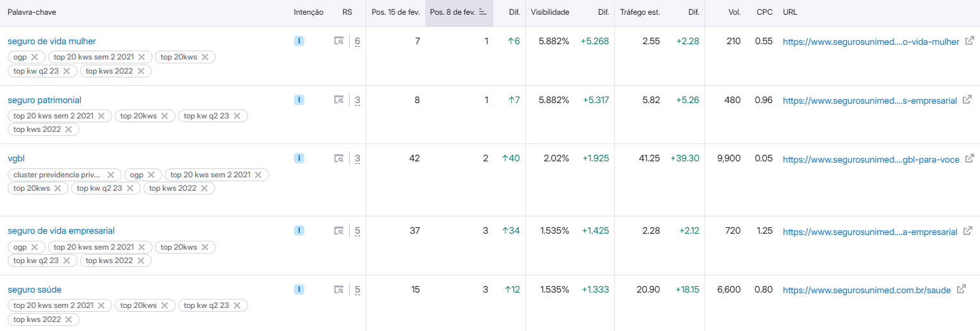Open SERP view icon for seguro de vida mulher
This screenshot has height=331, width=980.
pyautogui.click(x=339, y=41)
